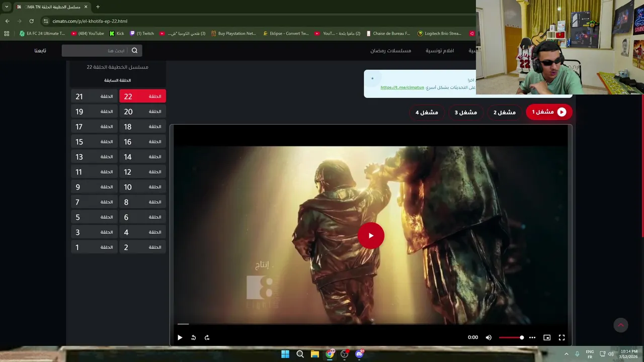
Task: Open episode 21 in the list
Action: [x=94, y=96]
